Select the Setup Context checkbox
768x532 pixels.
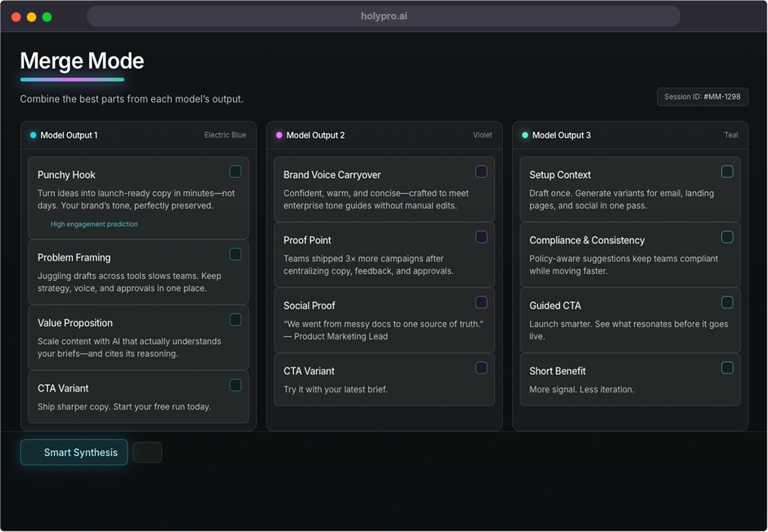727,172
